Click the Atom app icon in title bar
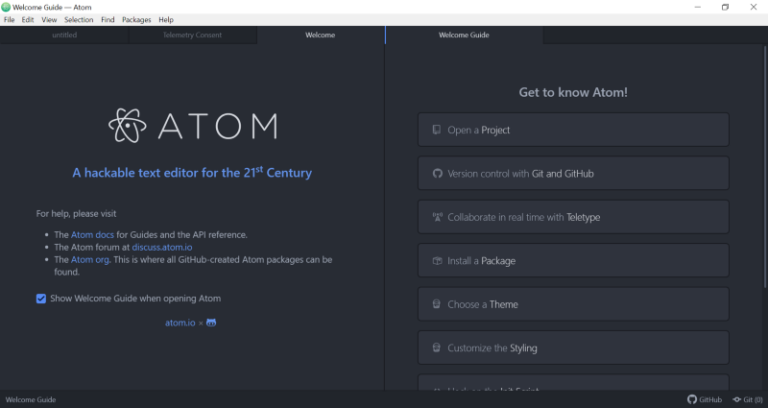The width and height of the screenshot is (768, 408). click(6, 7)
